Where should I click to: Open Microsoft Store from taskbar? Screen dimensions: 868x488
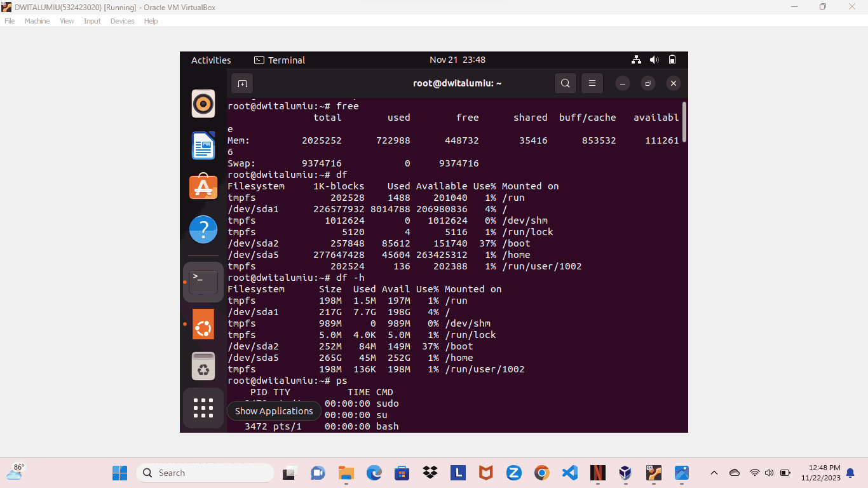402,473
